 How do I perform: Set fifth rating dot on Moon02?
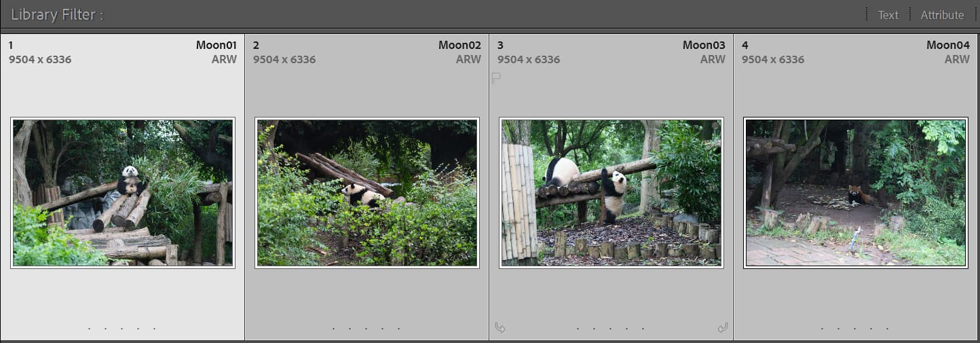398,329
